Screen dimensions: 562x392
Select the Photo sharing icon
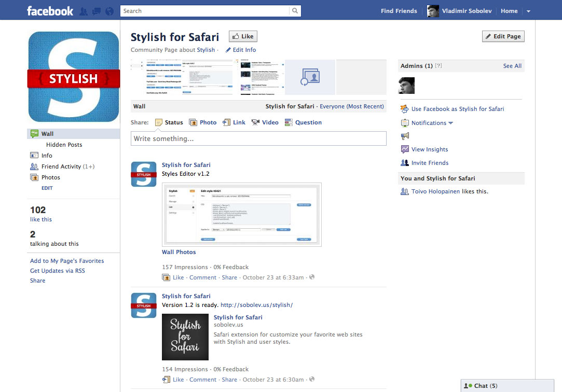[193, 122]
